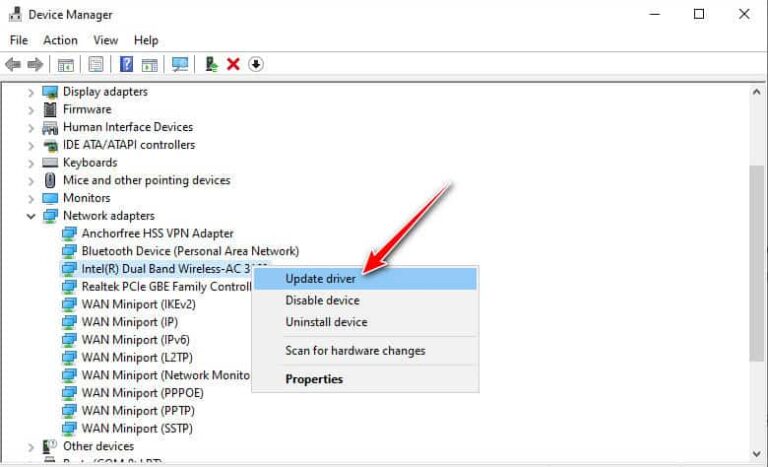The image size is (768, 467).
Task: Collapse the Network adapters category
Action: click(x=31, y=216)
